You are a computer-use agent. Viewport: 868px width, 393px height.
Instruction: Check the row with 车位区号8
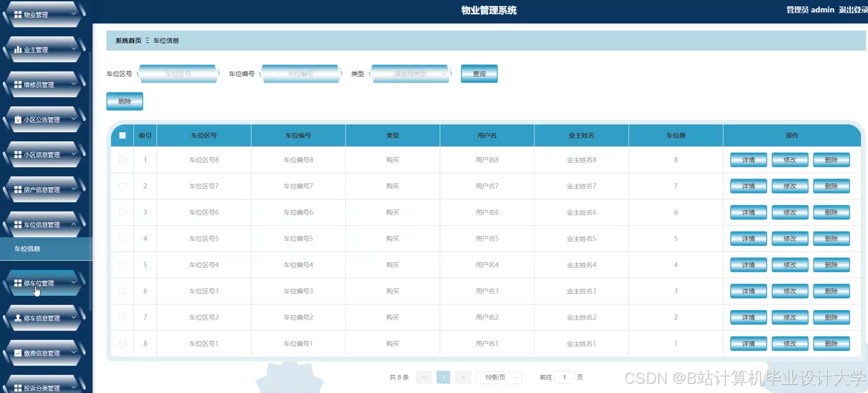123,160
